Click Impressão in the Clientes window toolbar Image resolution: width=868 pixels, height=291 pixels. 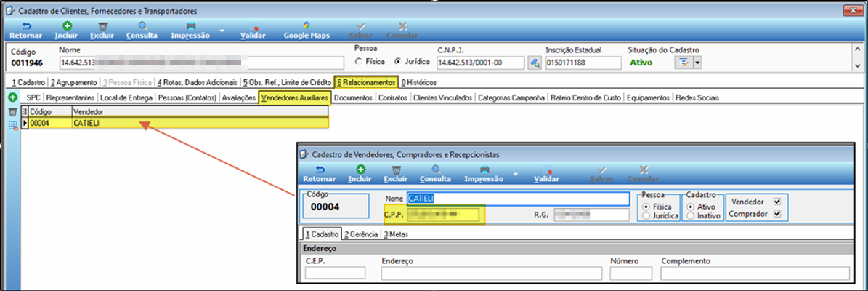(x=190, y=31)
